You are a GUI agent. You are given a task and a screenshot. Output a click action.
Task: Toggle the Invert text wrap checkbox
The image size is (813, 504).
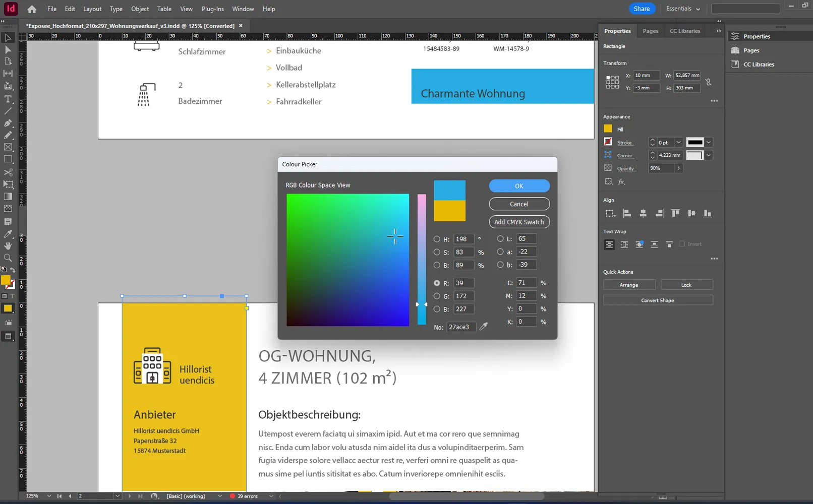682,244
